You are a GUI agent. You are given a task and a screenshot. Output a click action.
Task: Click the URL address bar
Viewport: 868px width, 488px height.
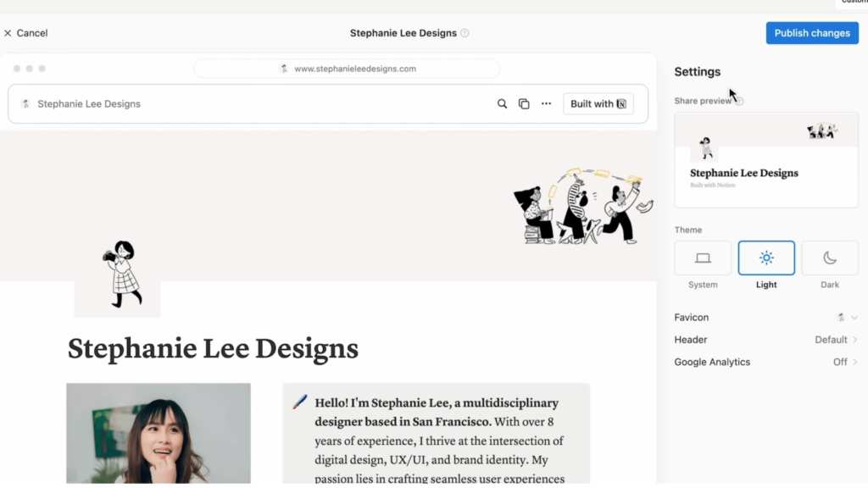(347, 69)
